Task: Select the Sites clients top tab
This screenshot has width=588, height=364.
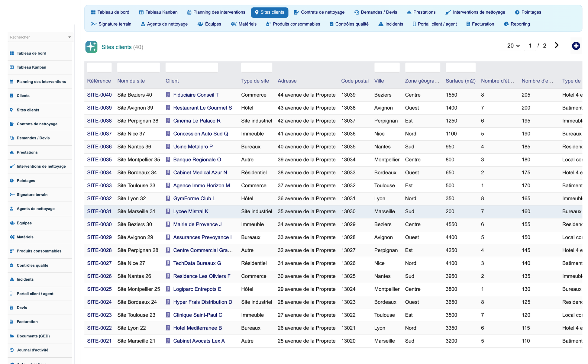Action: pyautogui.click(x=270, y=12)
